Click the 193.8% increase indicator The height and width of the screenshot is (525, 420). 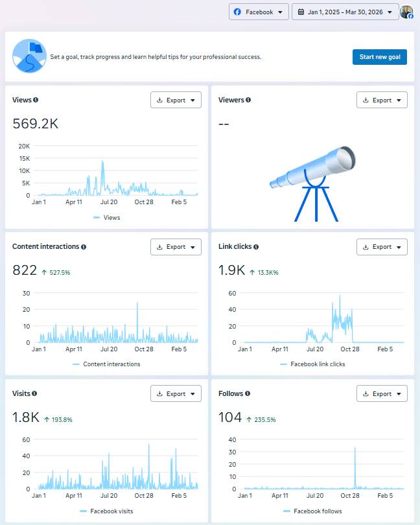click(58, 419)
